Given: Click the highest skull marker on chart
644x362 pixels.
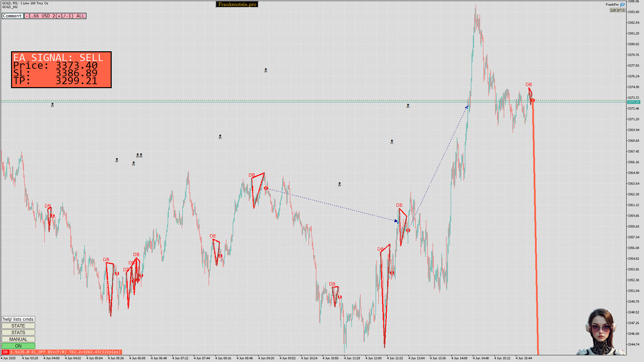Looking at the screenshot, I should click(266, 70).
